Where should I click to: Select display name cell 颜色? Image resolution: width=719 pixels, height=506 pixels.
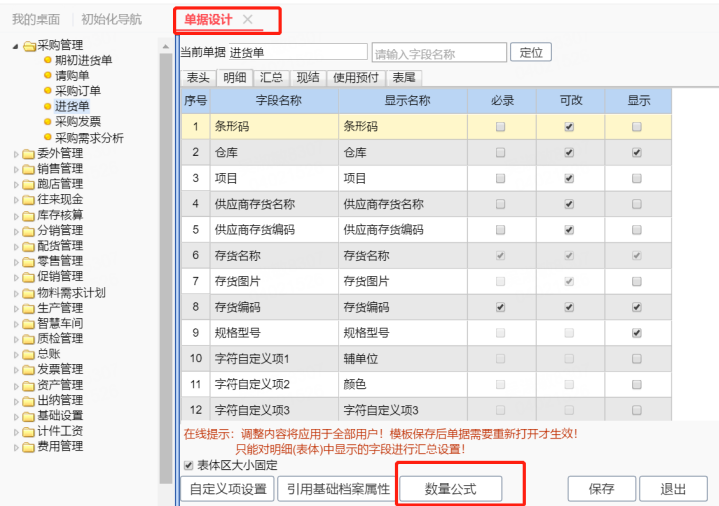coord(403,384)
